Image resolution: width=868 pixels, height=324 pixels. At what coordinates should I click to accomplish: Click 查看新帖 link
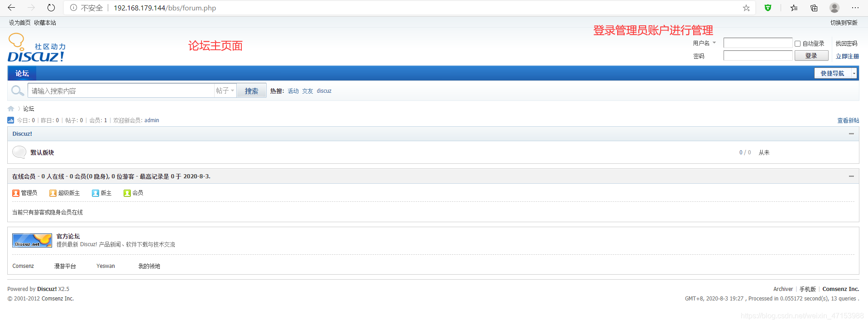point(848,120)
